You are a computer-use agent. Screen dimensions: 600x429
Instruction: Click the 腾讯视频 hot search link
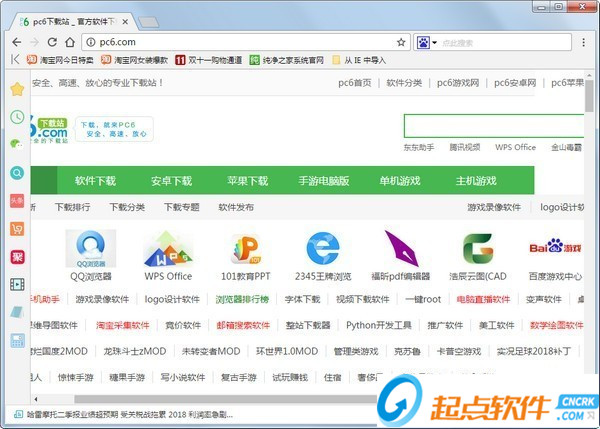click(465, 147)
